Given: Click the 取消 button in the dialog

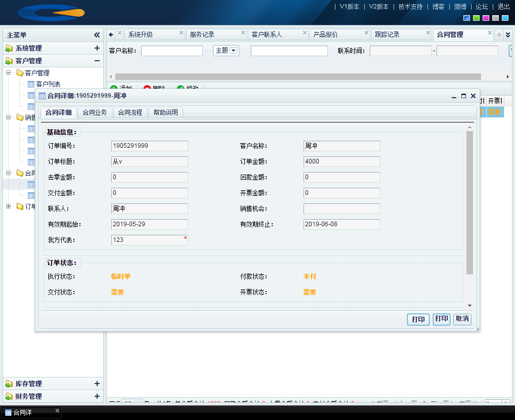Looking at the screenshot, I should coord(462,319).
